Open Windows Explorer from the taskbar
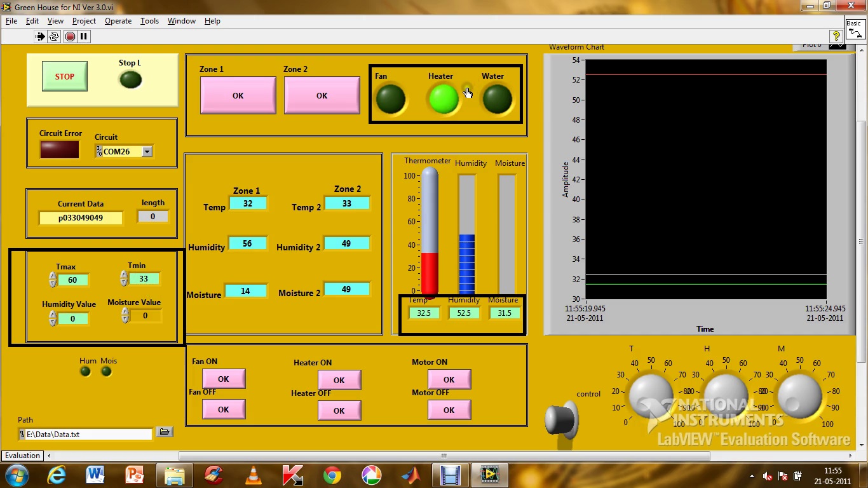Image resolution: width=868 pixels, height=488 pixels. point(175,475)
